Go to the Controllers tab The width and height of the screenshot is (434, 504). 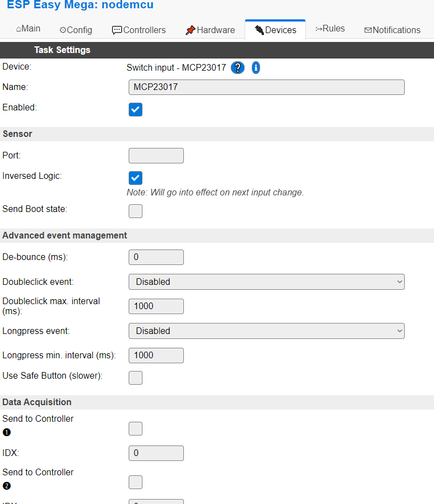(x=139, y=30)
